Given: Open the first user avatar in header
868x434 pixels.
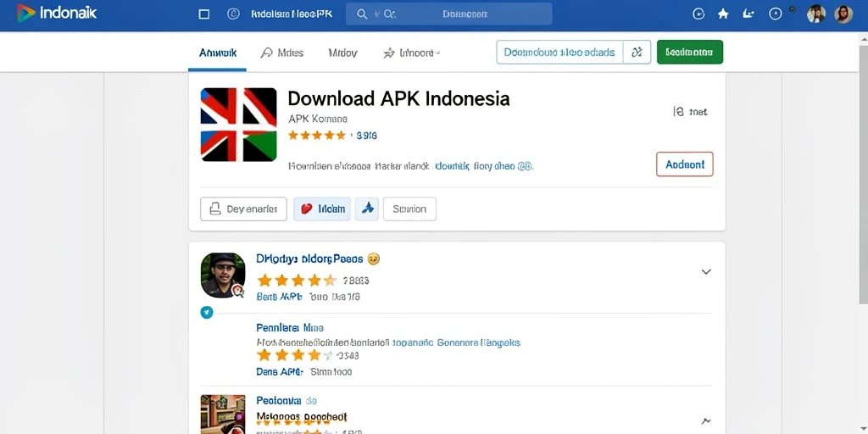Looking at the screenshot, I should (x=816, y=14).
